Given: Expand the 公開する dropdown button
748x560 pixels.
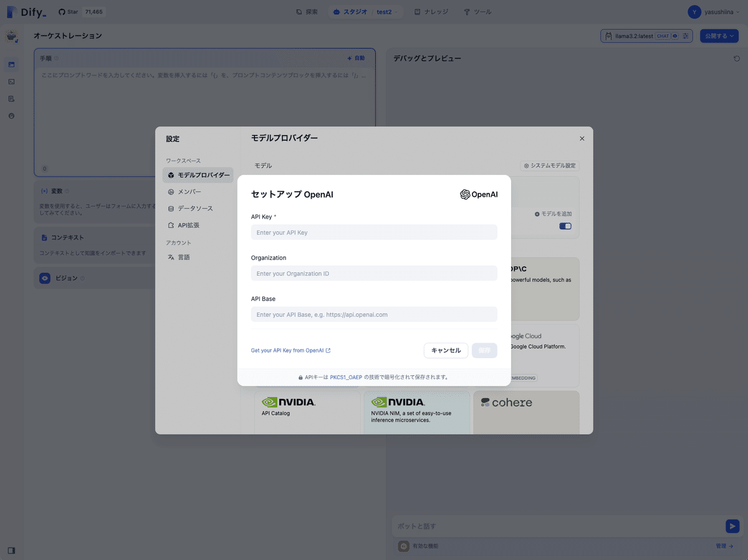Looking at the screenshot, I should tap(719, 36).
